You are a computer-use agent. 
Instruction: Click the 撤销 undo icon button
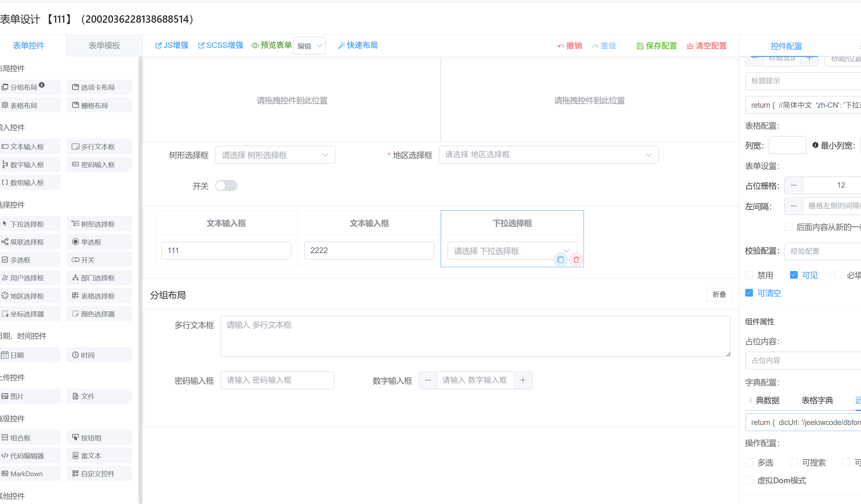click(570, 46)
